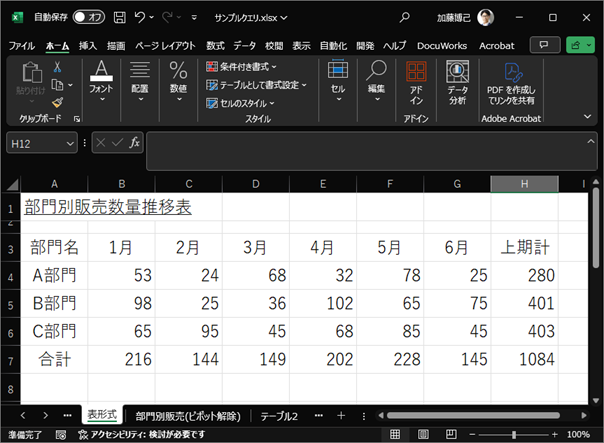Switch to the テーブル2 sheet tab

(x=280, y=415)
